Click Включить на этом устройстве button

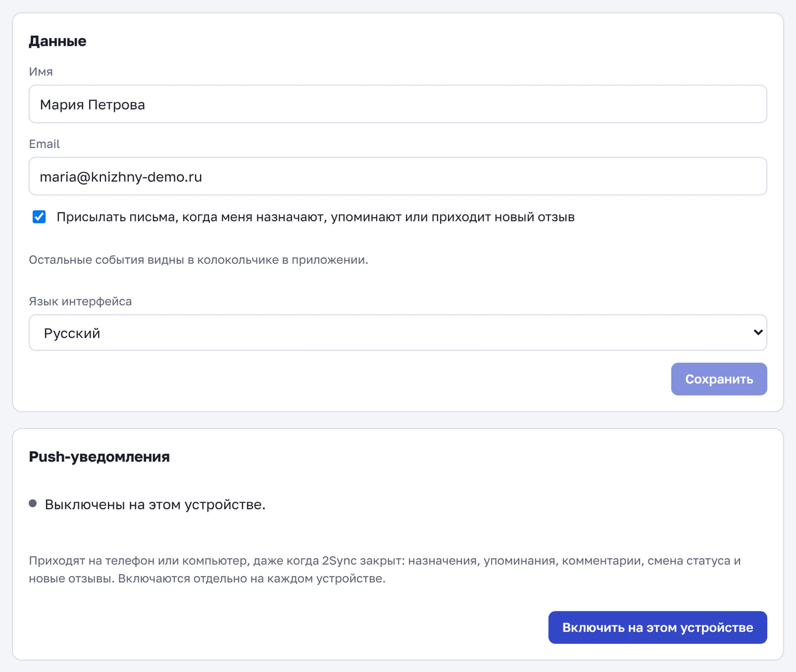(x=658, y=627)
